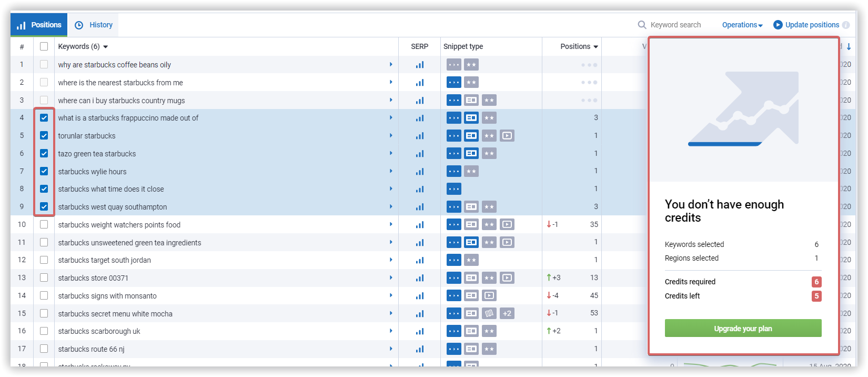Click the green Upgrade your plan button
Viewport: 868px width, 377px height.
click(743, 328)
